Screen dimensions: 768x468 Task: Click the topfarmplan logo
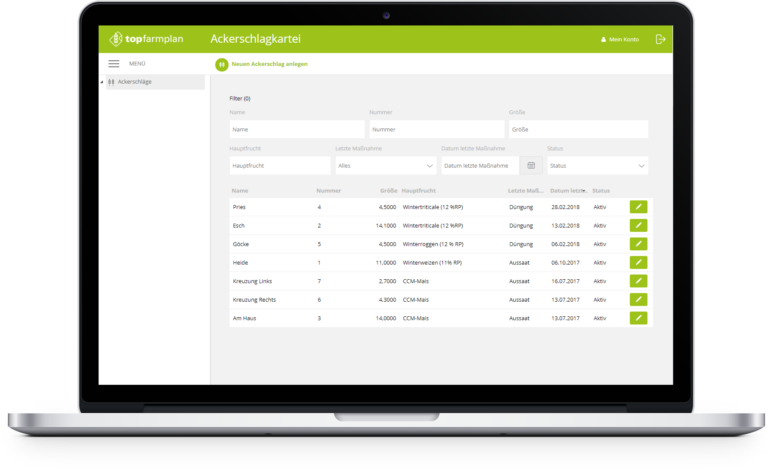pyautogui.click(x=146, y=39)
